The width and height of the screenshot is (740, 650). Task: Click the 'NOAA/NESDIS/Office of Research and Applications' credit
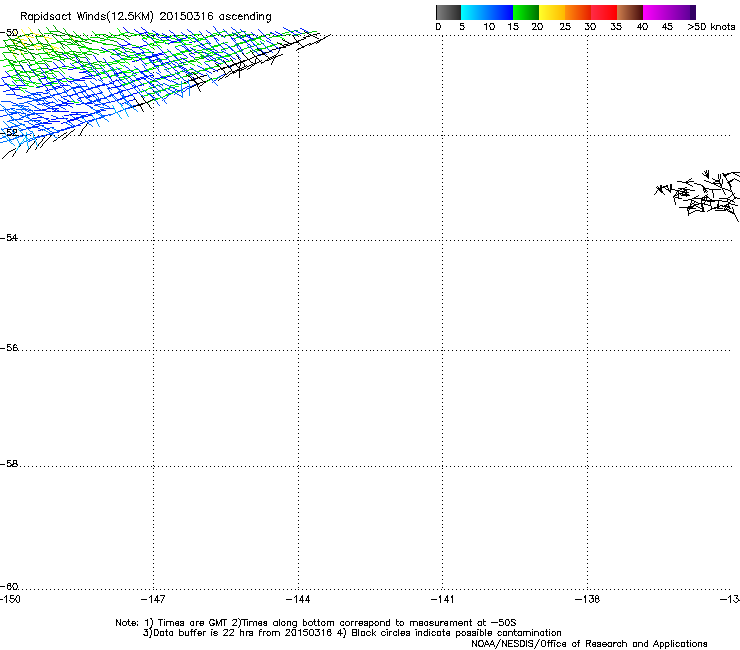[589, 644]
